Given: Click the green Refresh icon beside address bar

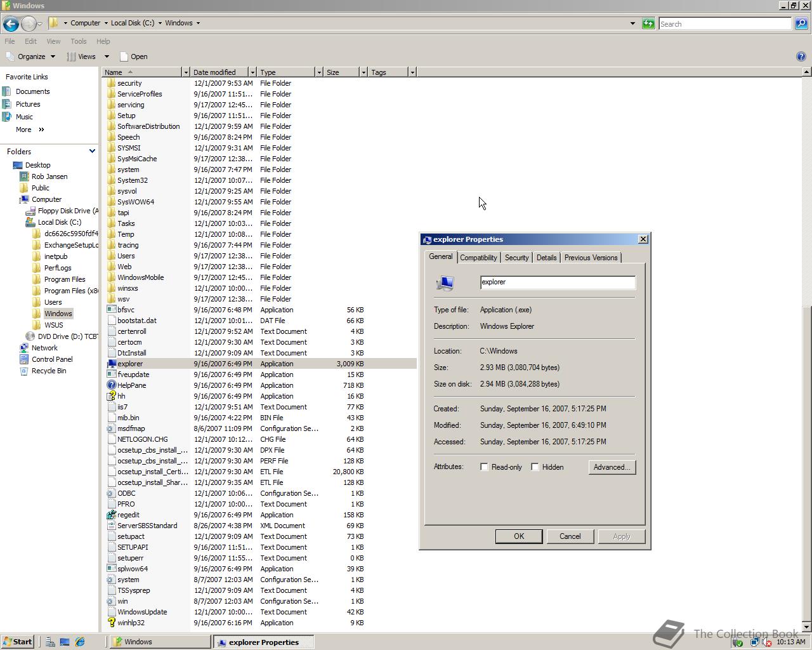Looking at the screenshot, I should click(648, 23).
